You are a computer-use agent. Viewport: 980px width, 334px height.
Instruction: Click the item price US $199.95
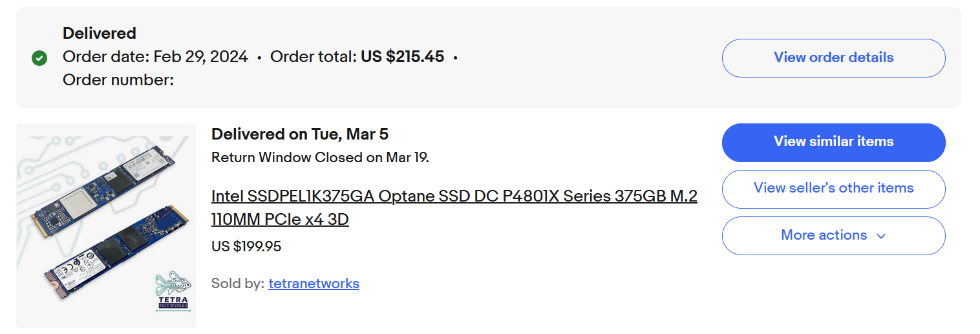[x=246, y=247]
